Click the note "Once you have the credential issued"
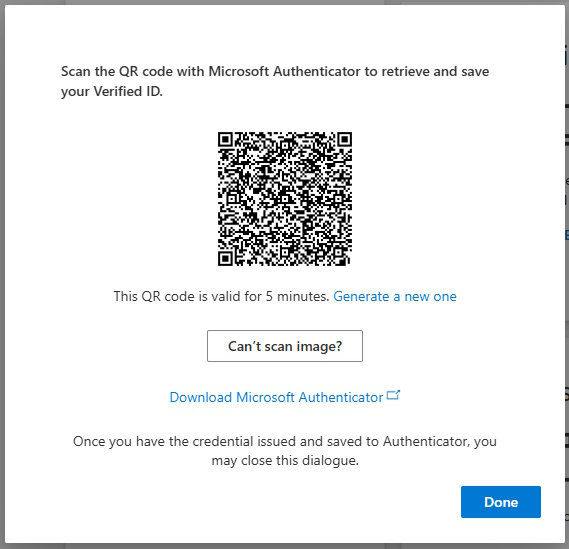 pos(285,451)
